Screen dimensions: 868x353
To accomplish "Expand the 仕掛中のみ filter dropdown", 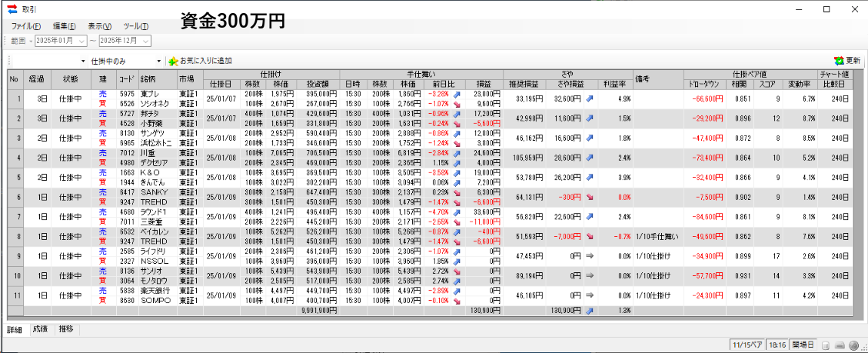I will coord(159,61).
